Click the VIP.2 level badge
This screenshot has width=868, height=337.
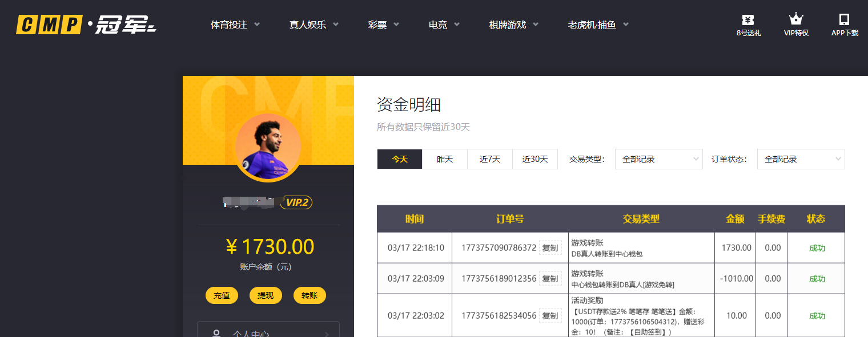click(295, 202)
